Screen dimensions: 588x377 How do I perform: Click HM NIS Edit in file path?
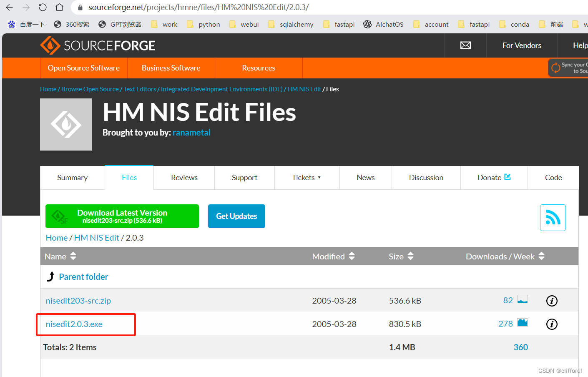pyautogui.click(x=97, y=238)
